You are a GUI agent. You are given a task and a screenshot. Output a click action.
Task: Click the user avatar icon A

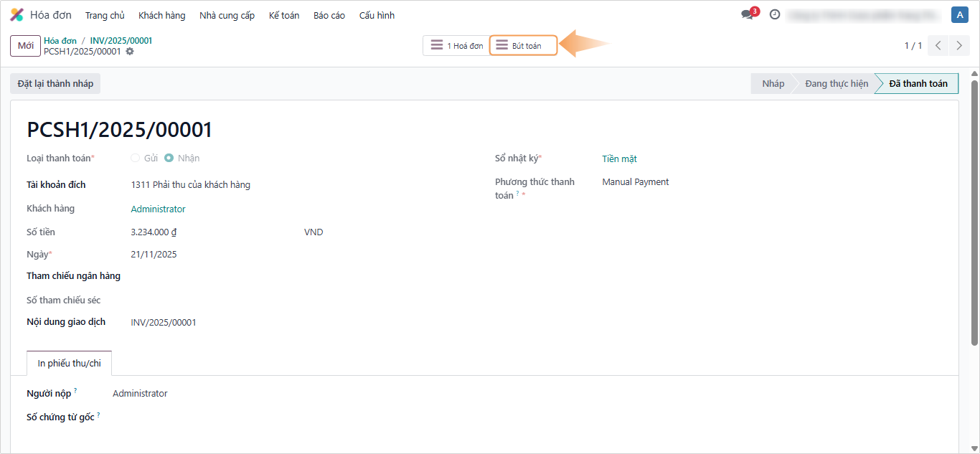tap(959, 14)
